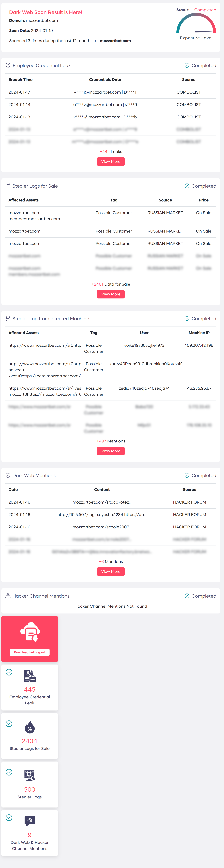Click the Employee Credential Leak shield icon
The image size is (224, 868).
coord(8,65)
